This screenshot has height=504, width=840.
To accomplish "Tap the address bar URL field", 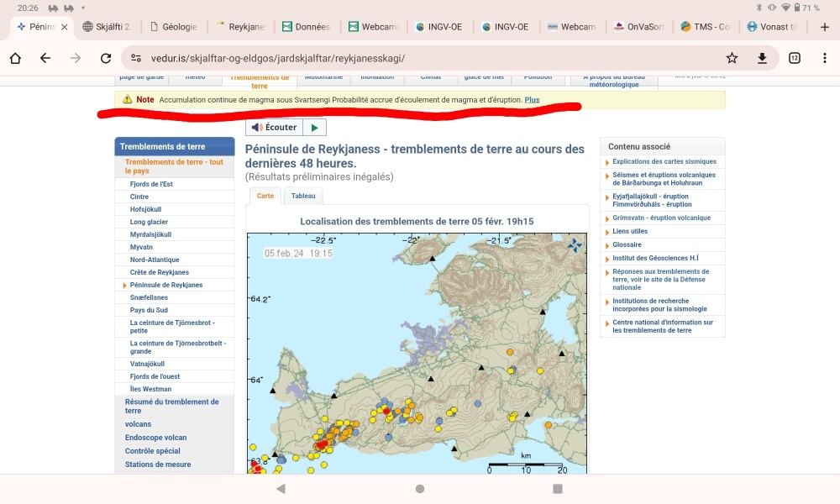I will point(420,58).
